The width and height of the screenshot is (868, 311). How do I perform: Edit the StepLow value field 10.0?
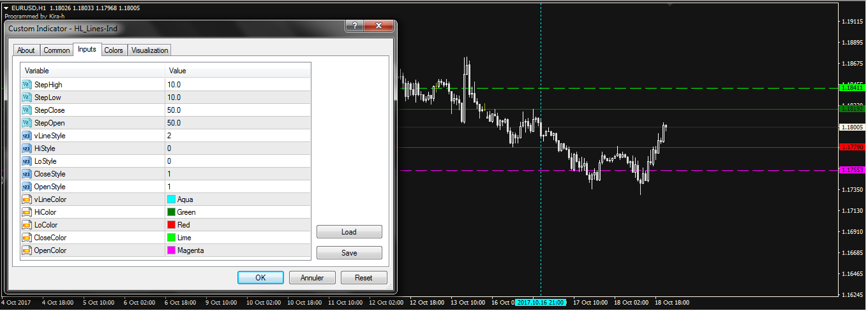(x=237, y=98)
